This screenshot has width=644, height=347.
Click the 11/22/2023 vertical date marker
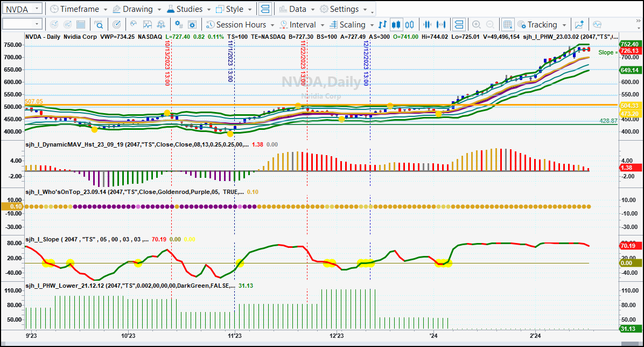[303, 63]
